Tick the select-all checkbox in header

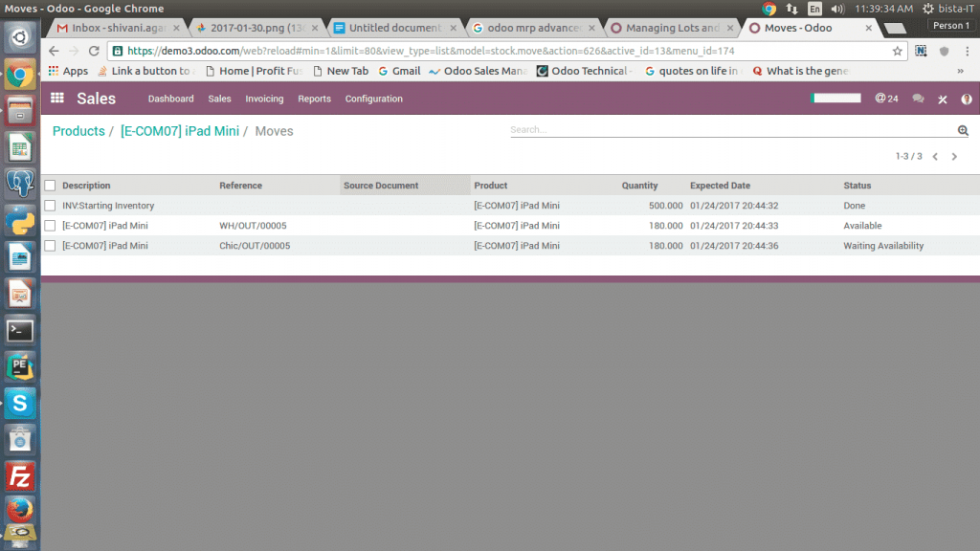point(50,186)
